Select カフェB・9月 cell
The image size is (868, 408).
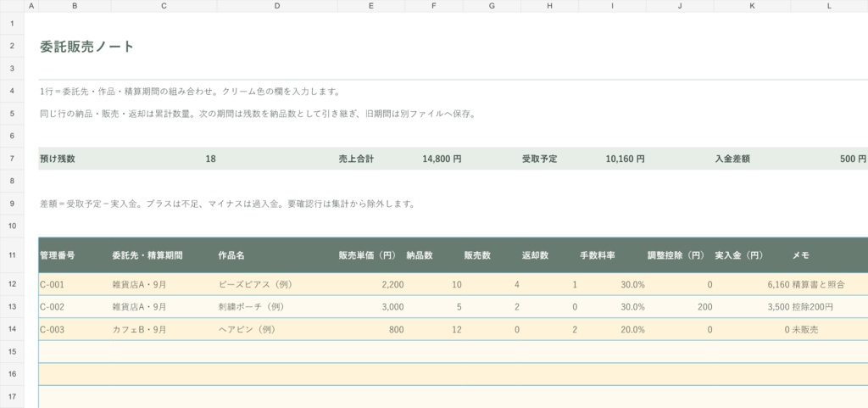coord(164,329)
